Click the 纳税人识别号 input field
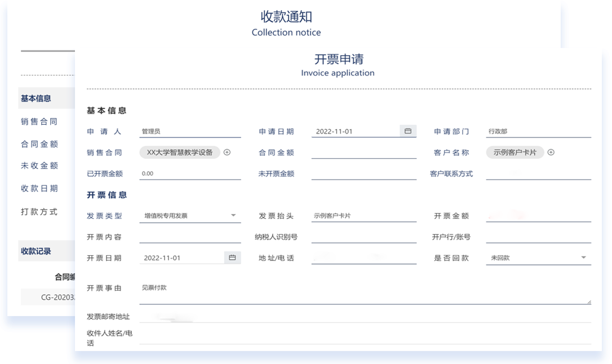 (x=363, y=237)
